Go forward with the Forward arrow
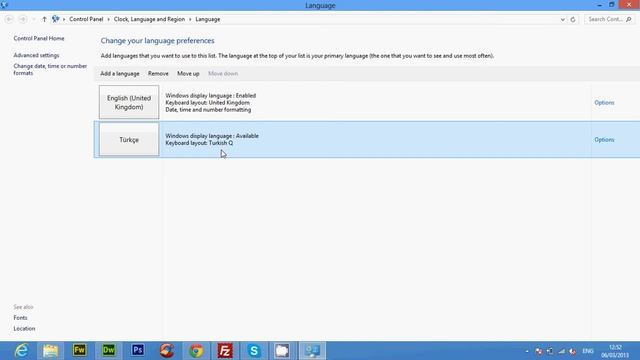Viewport: 640px width, 360px height. 23,19
